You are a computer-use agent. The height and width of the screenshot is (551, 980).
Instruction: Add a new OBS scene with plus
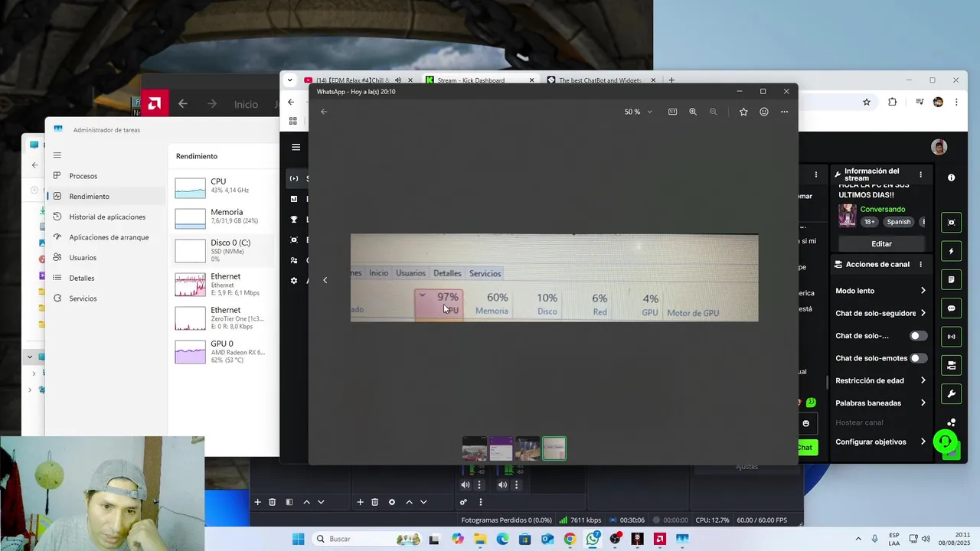(x=257, y=502)
